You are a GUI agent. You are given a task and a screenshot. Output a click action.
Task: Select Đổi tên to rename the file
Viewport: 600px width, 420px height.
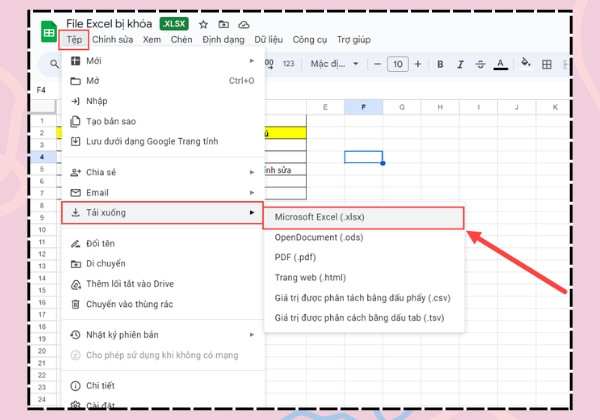pyautogui.click(x=163, y=243)
